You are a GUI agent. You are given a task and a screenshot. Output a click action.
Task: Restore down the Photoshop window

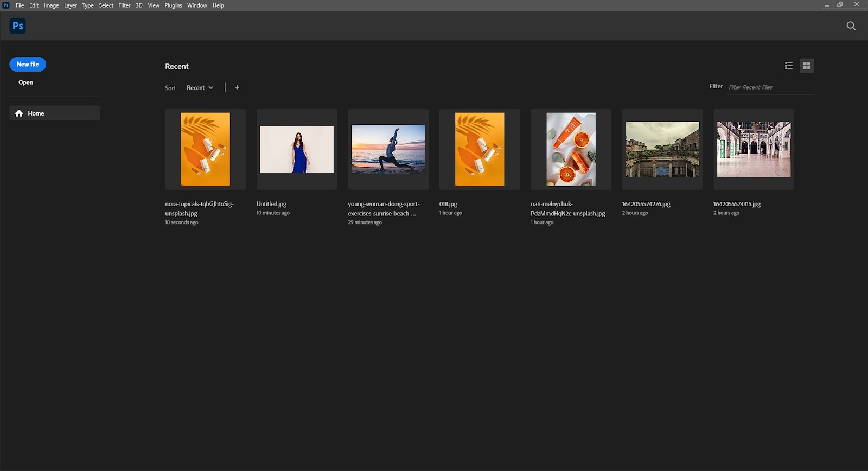click(840, 5)
